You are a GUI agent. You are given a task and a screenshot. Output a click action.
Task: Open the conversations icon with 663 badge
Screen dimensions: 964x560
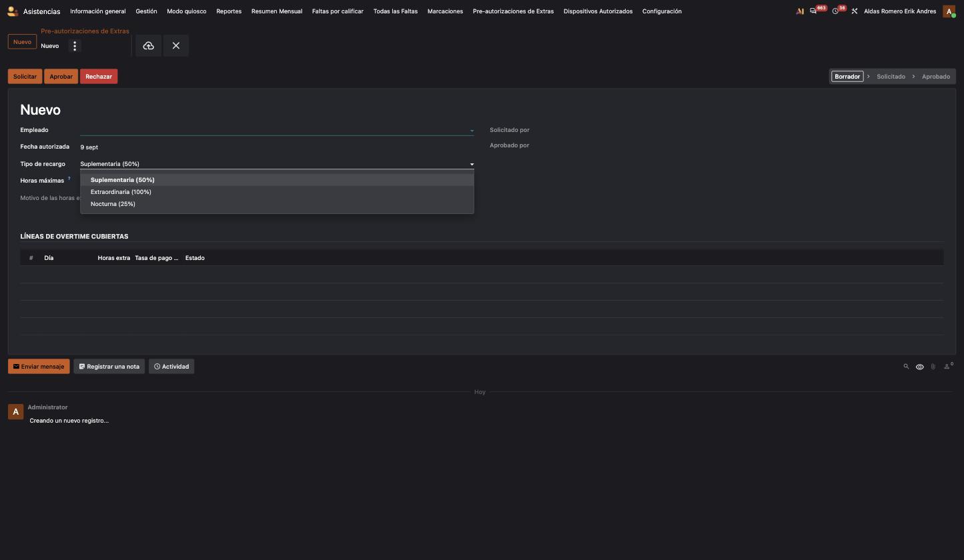pos(813,11)
